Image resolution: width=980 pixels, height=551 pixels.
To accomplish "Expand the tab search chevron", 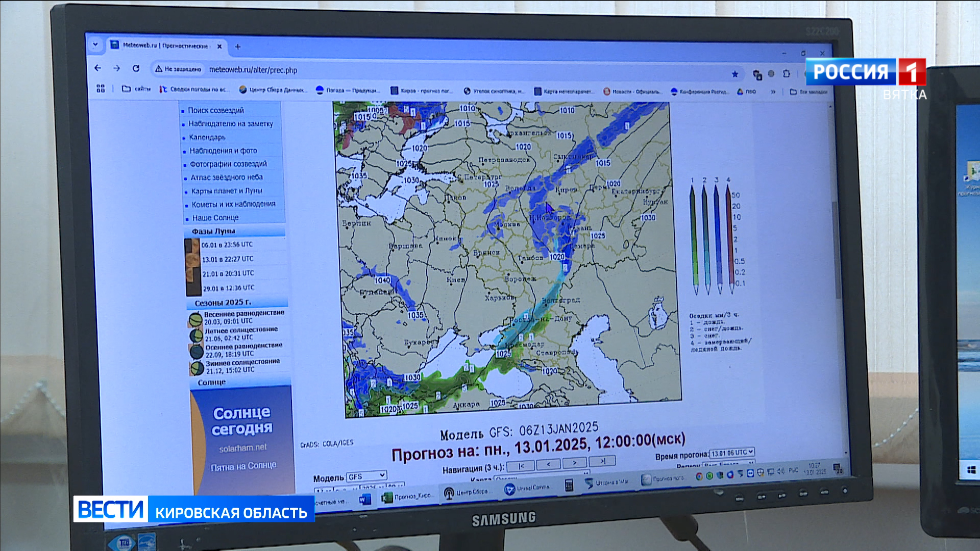I will point(95,44).
